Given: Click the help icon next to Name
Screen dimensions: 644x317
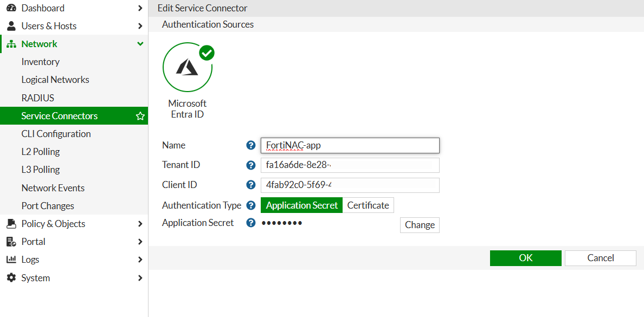Looking at the screenshot, I should [250, 145].
